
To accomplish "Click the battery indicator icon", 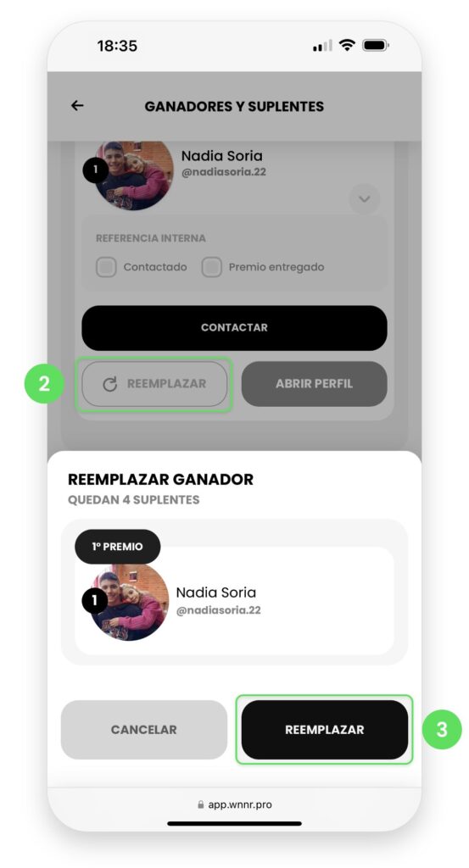I will pyautogui.click(x=376, y=46).
